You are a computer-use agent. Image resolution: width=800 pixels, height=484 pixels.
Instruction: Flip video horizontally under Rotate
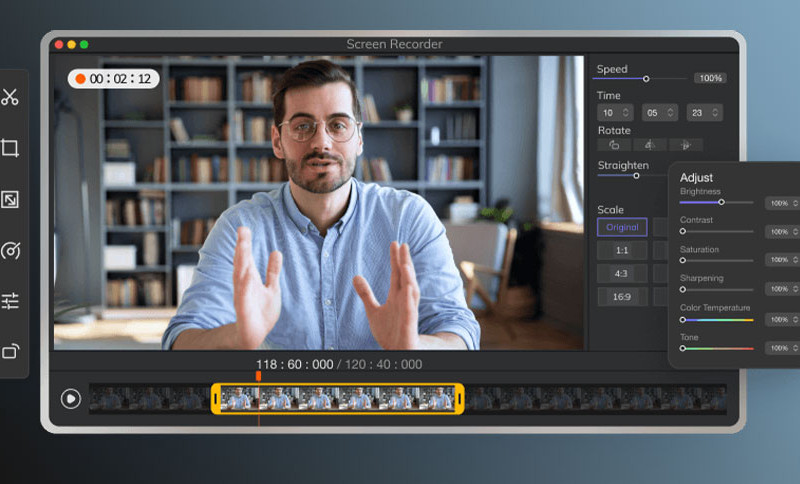649,145
